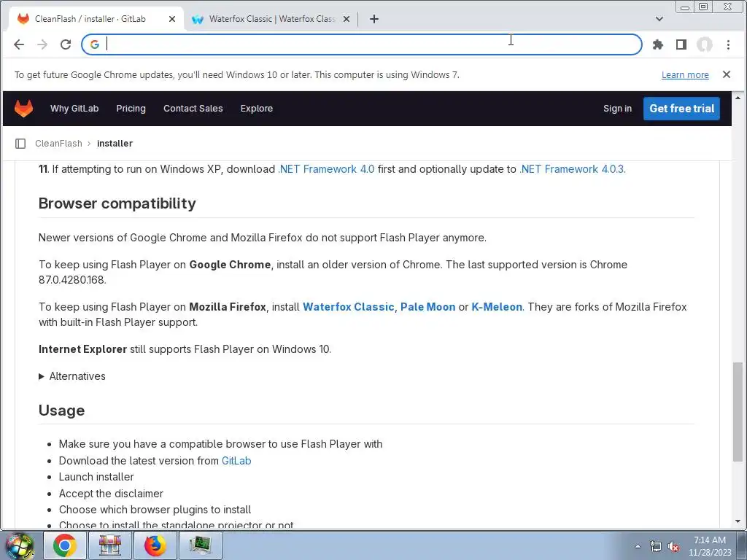Toggle the GitLab sidebar icon
747x560 pixels.
(20, 144)
